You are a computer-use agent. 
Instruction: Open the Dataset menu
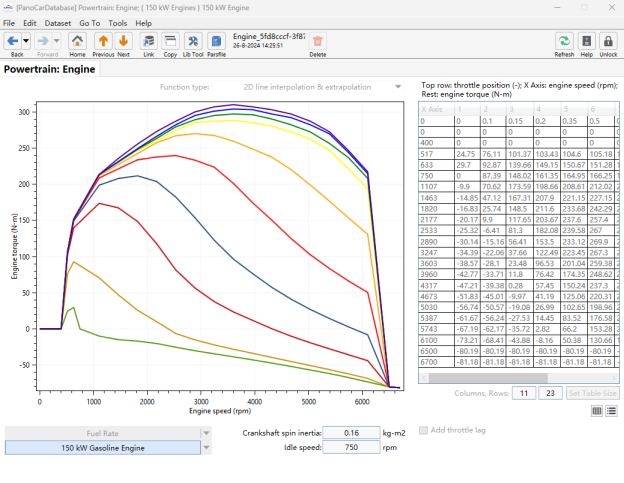click(x=58, y=23)
